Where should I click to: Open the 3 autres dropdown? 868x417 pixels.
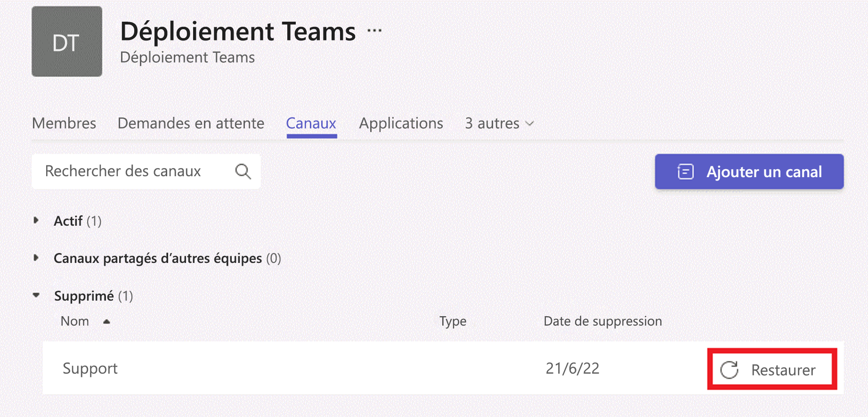(x=499, y=123)
